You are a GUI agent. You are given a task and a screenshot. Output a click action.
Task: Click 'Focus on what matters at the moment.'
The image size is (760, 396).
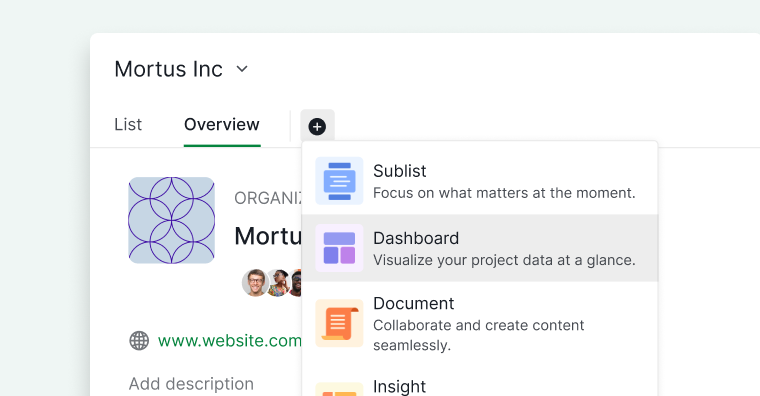pos(504,193)
